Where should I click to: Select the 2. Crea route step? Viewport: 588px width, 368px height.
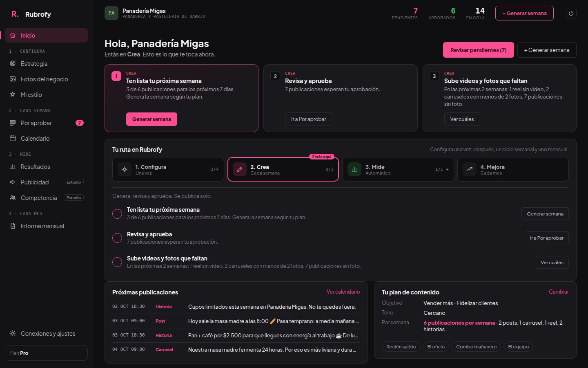click(283, 169)
